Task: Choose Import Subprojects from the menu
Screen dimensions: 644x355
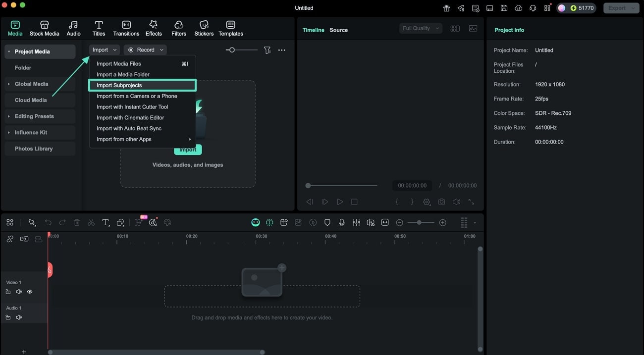Action: point(119,85)
